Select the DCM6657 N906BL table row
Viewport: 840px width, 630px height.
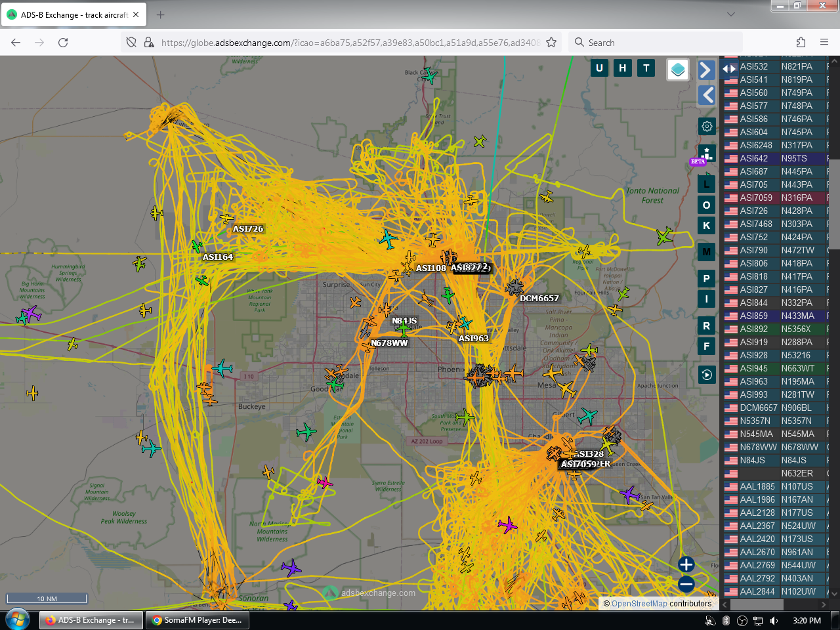[776, 408]
